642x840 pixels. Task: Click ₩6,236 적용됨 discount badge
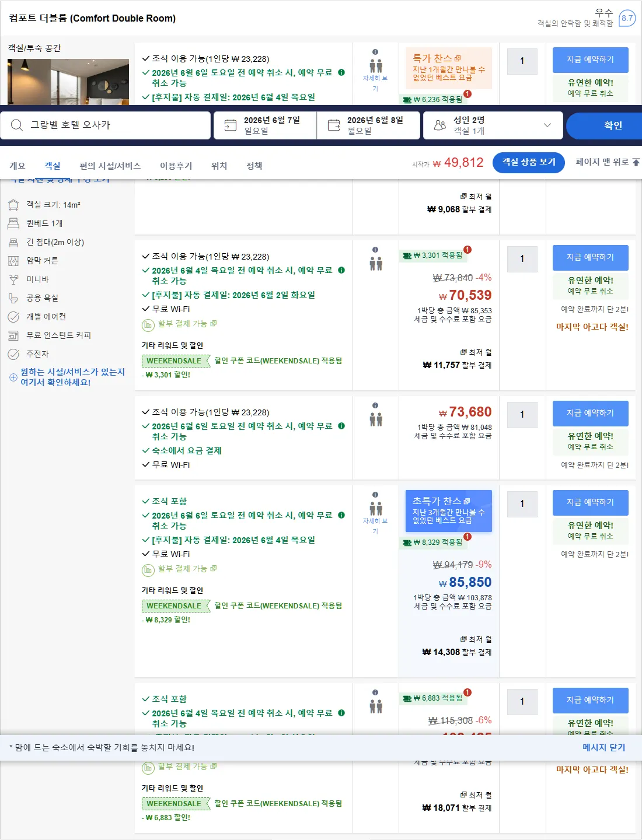coord(434,99)
